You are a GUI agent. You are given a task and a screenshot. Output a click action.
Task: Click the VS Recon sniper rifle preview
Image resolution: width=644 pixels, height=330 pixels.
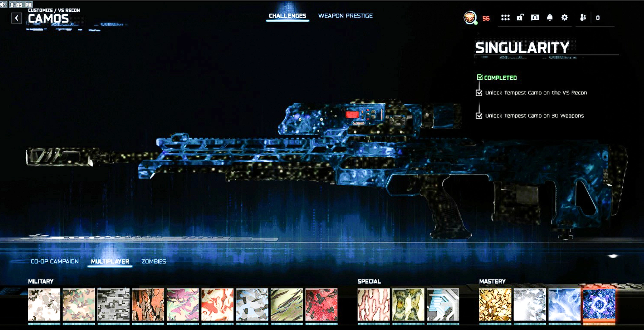tap(327, 169)
